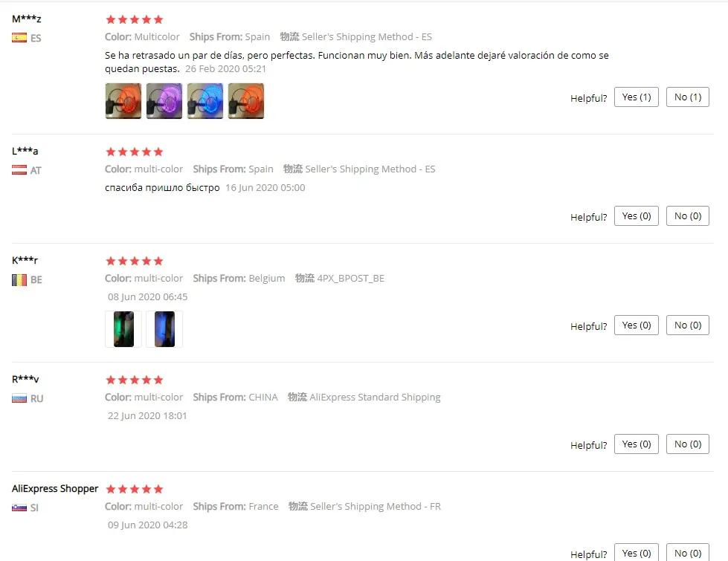Click the Slovenia flag under AliExpress Shopper
Viewport: 728px width, 561px height.
(x=19, y=508)
